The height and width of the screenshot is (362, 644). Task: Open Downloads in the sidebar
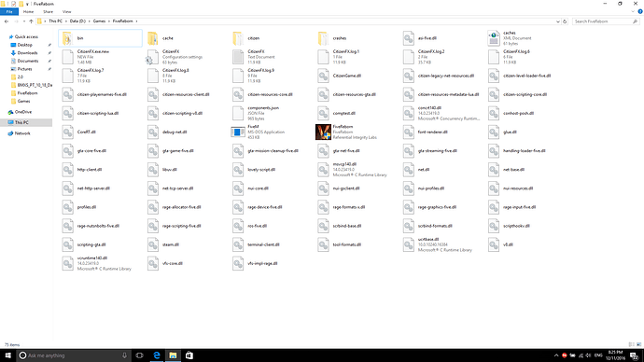click(x=27, y=53)
